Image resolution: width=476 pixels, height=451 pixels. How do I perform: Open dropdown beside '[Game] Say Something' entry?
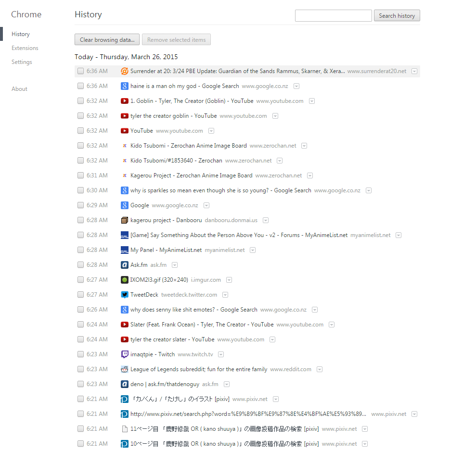(399, 235)
